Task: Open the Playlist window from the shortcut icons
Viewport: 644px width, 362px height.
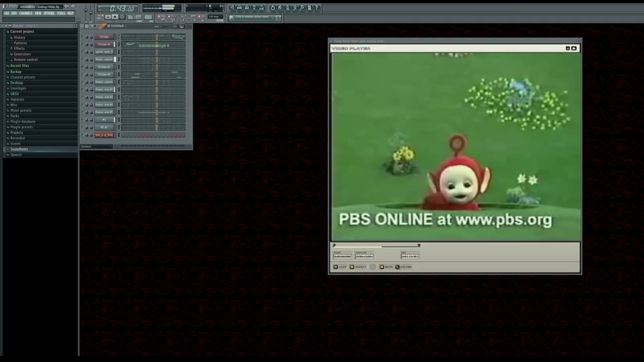Action: pyautogui.click(x=232, y=8)
